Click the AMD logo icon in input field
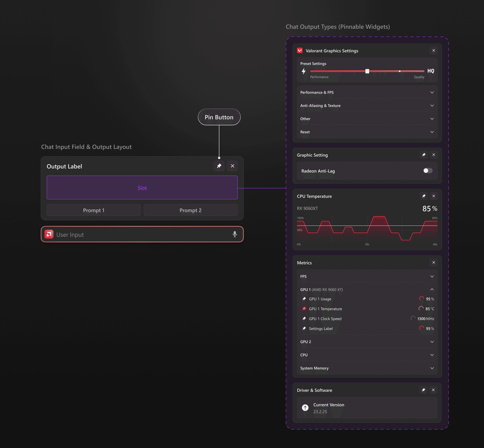Image resolution: width=484 pixels, height=448 pixels. pos(49,234)
